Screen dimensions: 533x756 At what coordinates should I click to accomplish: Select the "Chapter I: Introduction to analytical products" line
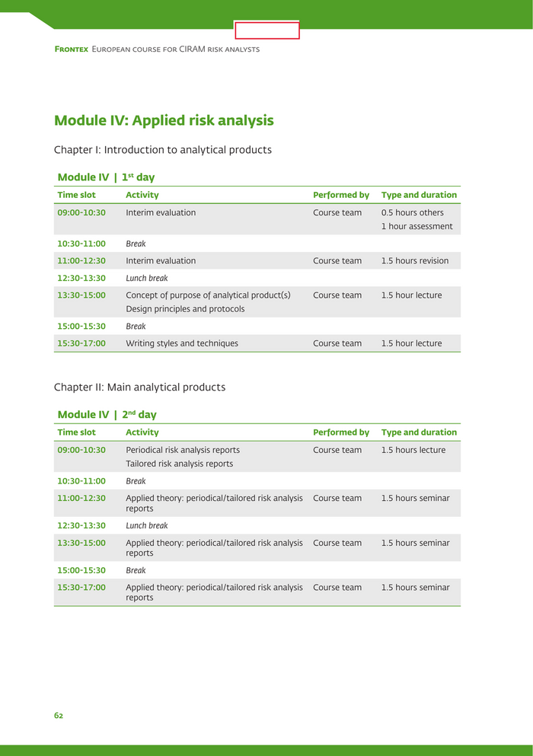tap(162, 150)
